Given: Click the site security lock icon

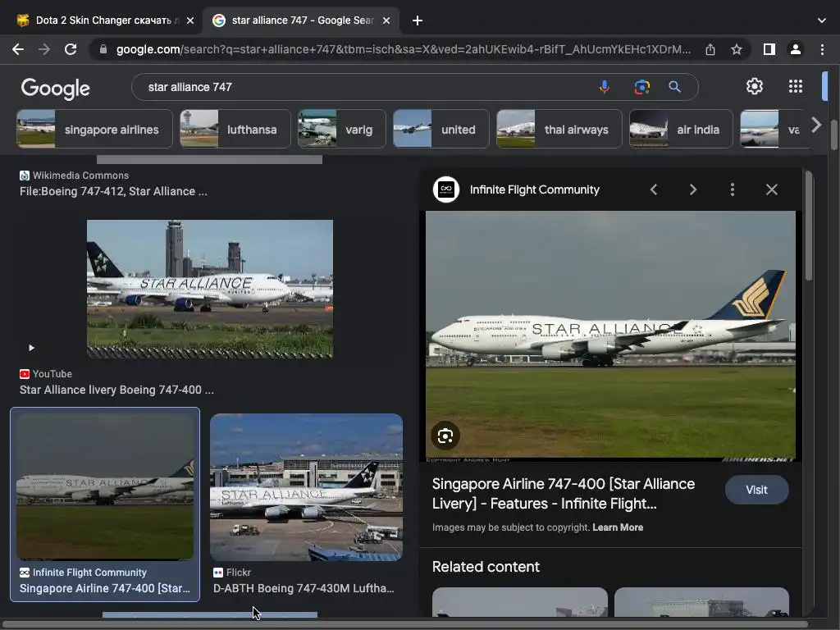Looking at the screenshot, I should point(103,49).
